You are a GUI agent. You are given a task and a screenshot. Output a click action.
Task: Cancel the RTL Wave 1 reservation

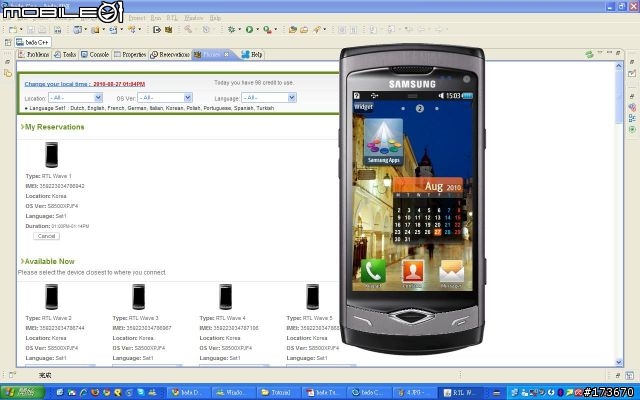point(46,236)
